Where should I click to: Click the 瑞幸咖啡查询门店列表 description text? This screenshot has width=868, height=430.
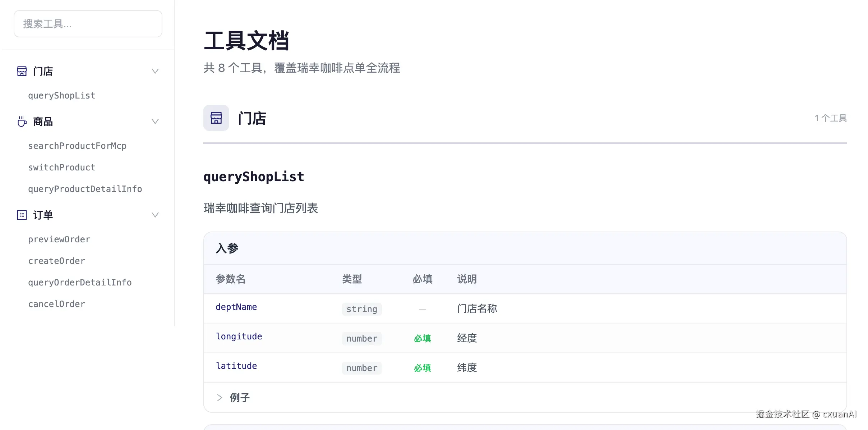click(x=261, y=208)
